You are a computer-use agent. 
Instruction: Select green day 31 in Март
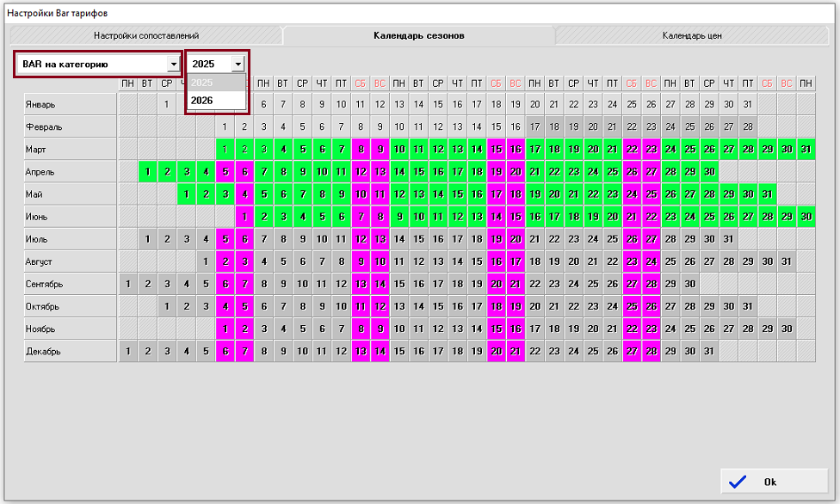(x=806, y=150)
